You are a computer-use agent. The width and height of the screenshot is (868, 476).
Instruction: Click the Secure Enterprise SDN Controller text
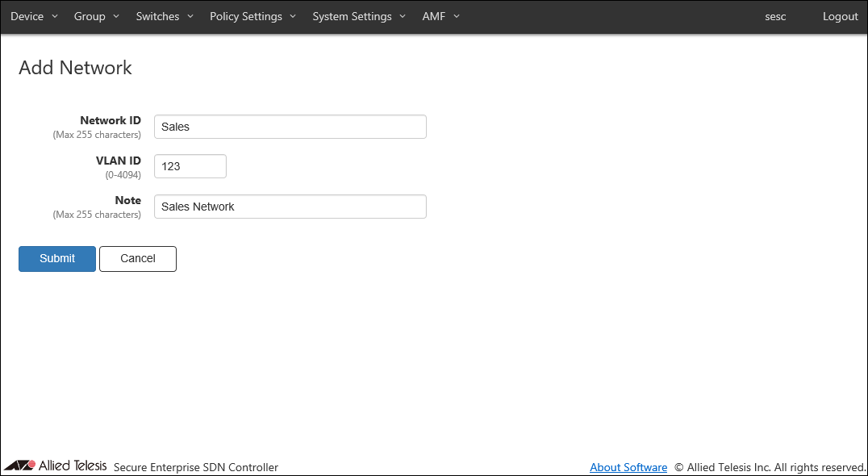(x=196, y=467)
